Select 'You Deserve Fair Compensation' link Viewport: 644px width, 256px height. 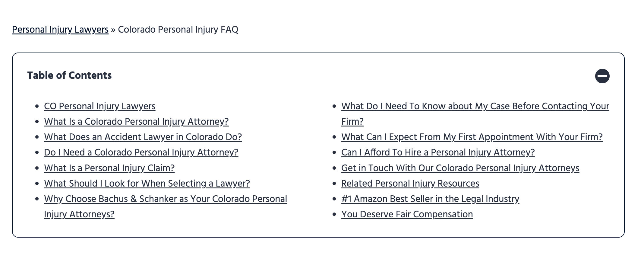pyautogui.click(x=407, y=214)
